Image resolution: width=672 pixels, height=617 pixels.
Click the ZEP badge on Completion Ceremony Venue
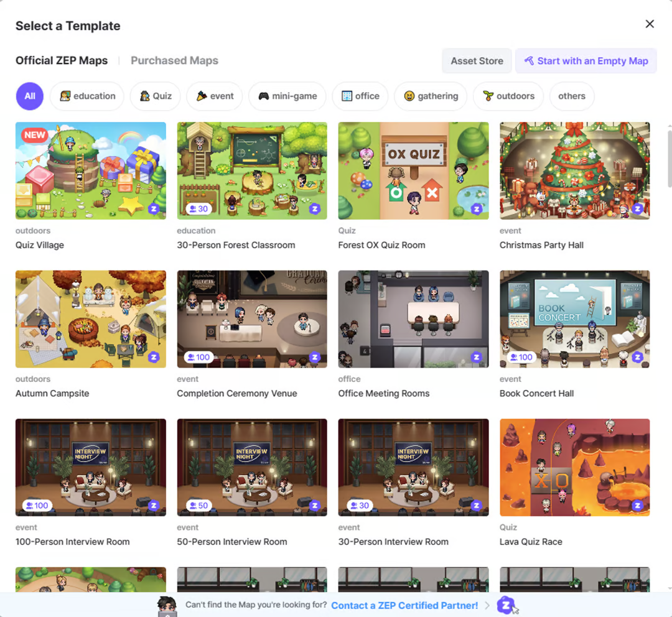click(315, 357)
